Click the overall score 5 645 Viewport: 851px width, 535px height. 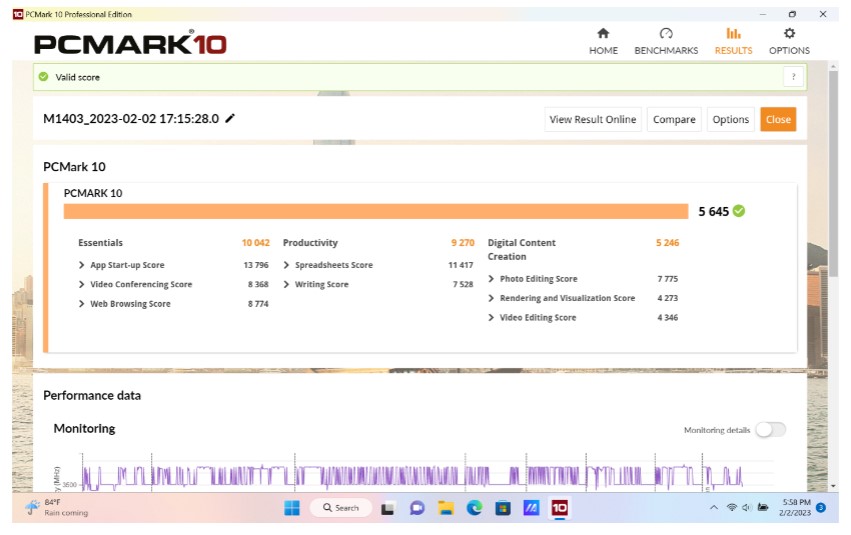[x=713, y=212]
